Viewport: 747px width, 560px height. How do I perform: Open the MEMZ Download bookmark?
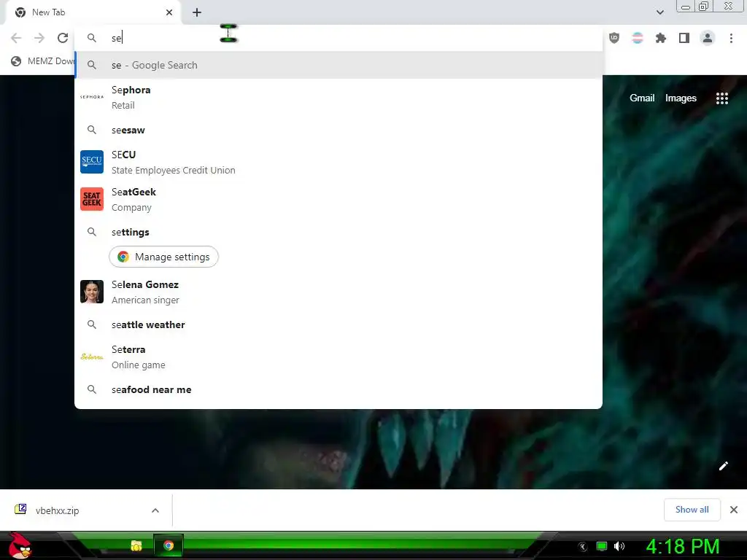43,61
